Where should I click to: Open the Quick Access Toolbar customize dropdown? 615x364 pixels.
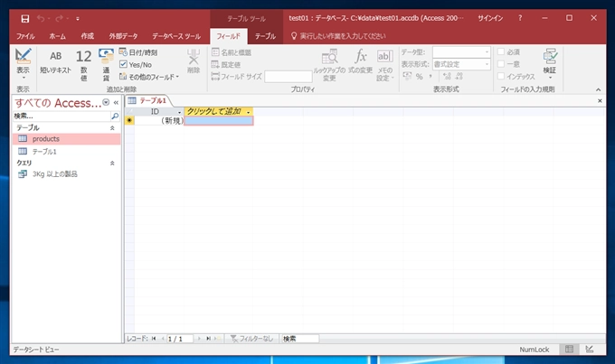(78, 18)
